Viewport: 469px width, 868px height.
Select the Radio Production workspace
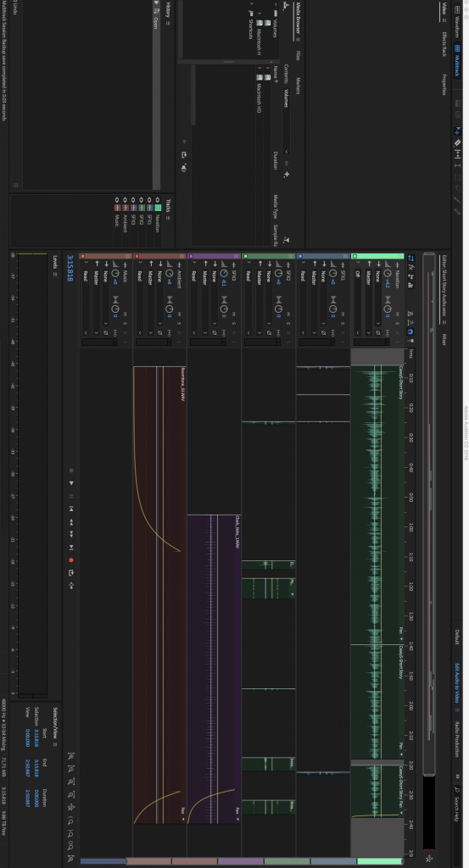pyautogui.click(x=457, y=739)
